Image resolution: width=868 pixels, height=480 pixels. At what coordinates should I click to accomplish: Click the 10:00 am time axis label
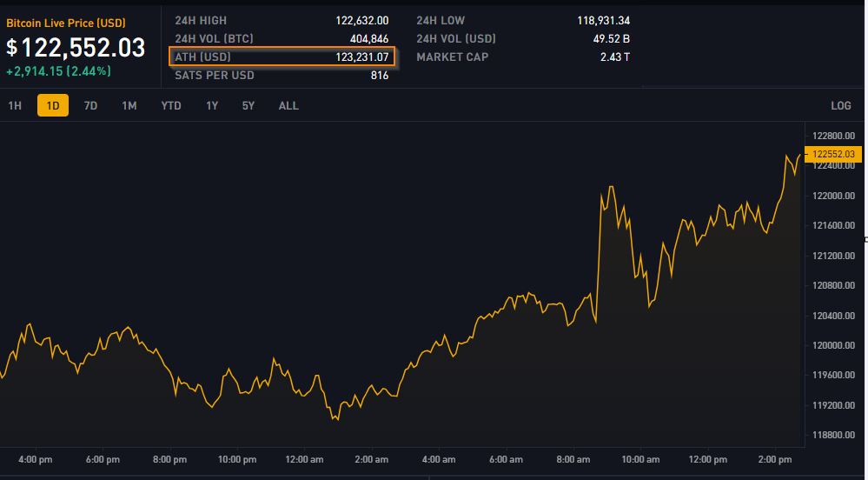pyautogui.click(x=640, y=459)
